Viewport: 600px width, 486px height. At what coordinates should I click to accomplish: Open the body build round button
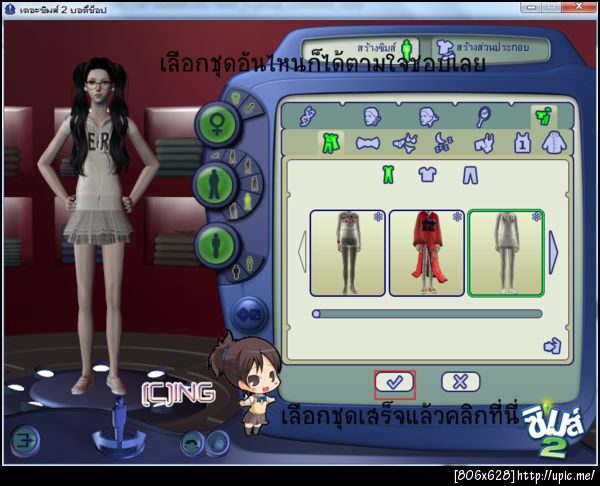pos(216,244)
